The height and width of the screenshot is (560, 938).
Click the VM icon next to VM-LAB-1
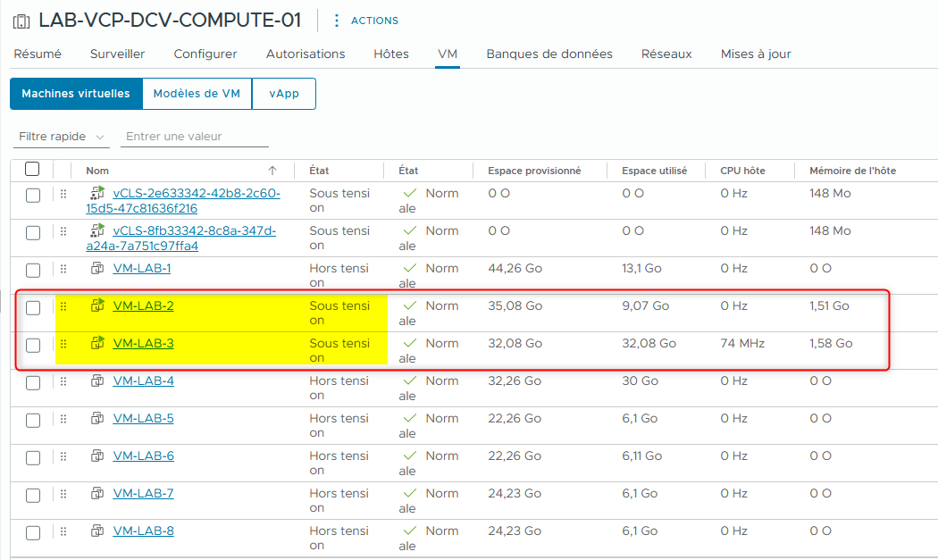pos(97,268)
